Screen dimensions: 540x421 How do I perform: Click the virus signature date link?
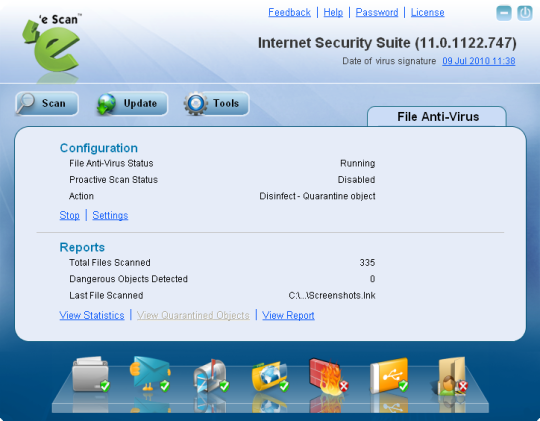tap(479, 61)
